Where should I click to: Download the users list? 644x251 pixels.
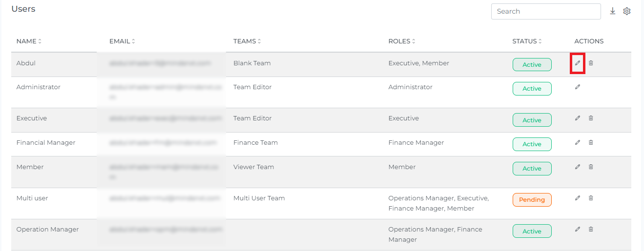coord(613,11)
